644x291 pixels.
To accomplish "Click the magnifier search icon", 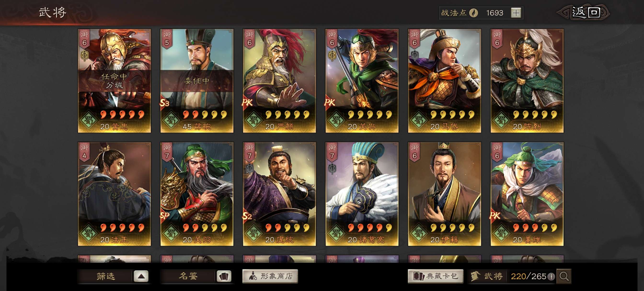I will click(x=564, y=276).
